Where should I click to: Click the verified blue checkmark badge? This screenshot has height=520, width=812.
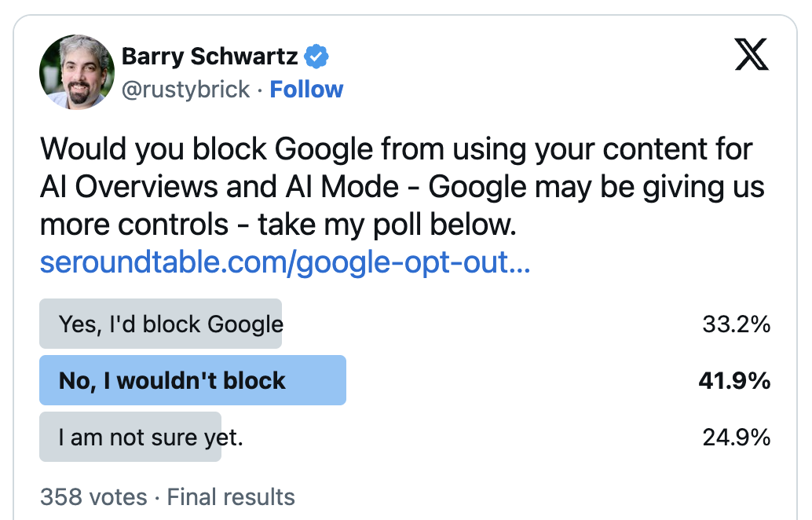[x=317, y=56]
